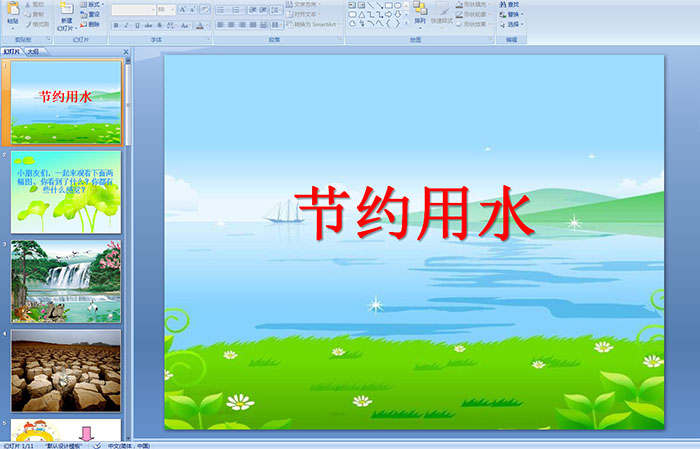Open the font name combo box
This screenshot has height=449, width=700.
point(133,10)
